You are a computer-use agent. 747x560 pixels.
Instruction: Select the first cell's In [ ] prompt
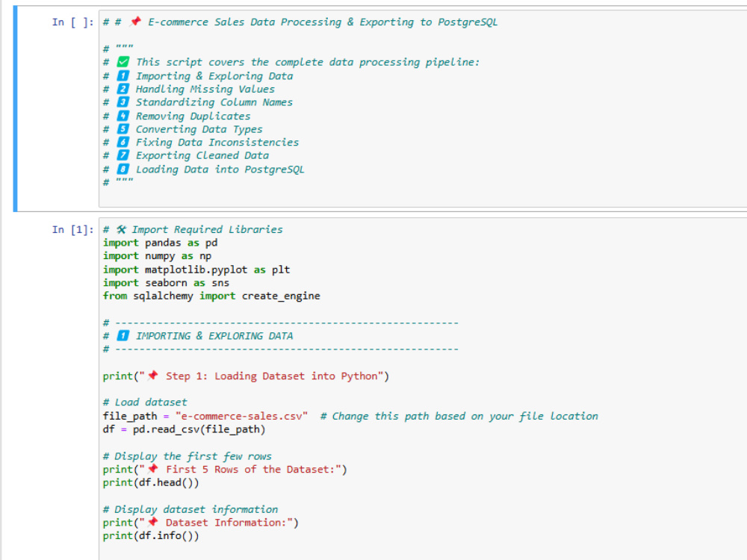(x=73, y=22)
